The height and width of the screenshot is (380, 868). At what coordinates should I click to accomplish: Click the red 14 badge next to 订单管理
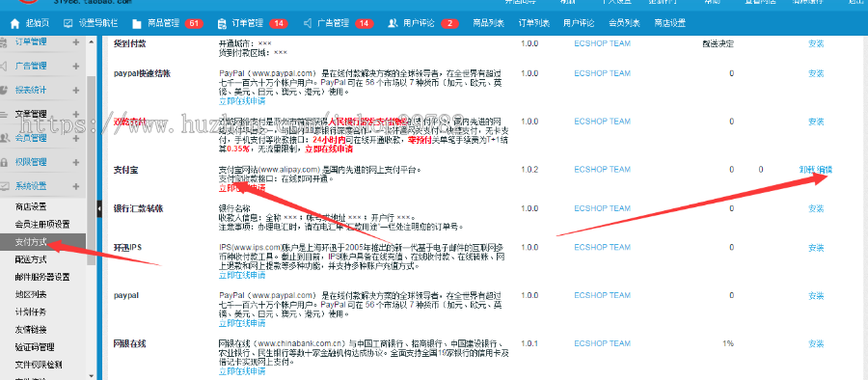[x=279, y=23]
